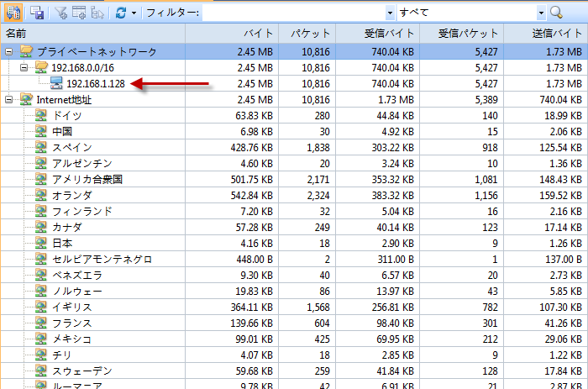Click the filter funnel toolbar icon
The height and width of the screenshot is (389, 588).
tap(60, 13)
